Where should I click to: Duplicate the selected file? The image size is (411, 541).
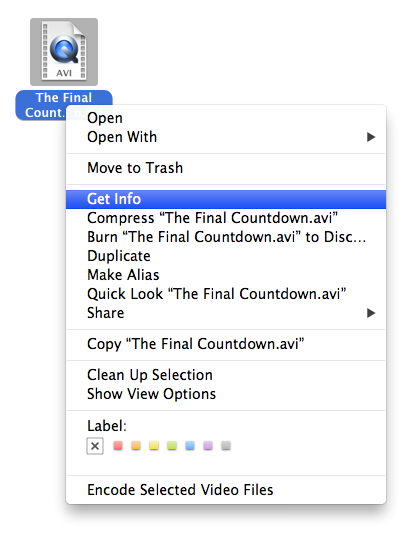coord(226,256)
